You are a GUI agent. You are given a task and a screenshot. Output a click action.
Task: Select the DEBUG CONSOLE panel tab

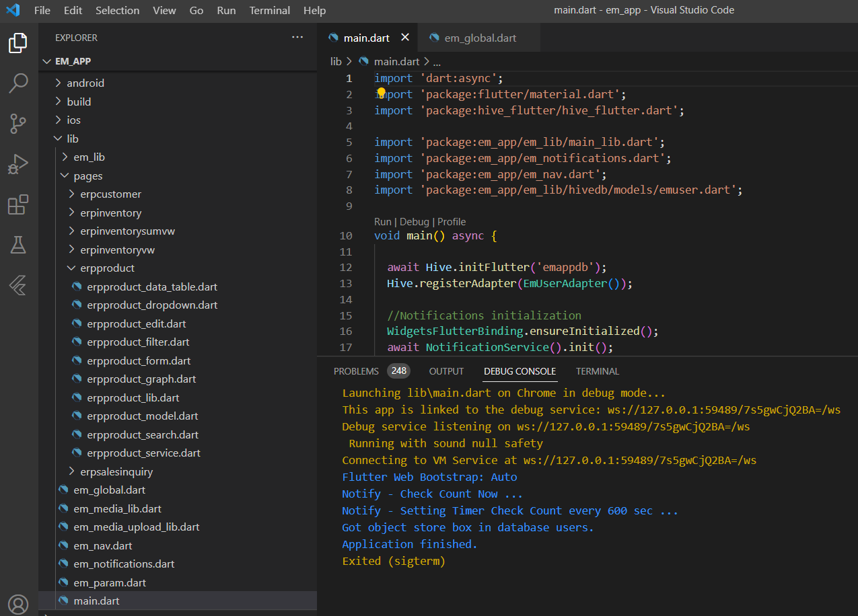[520, 371]
